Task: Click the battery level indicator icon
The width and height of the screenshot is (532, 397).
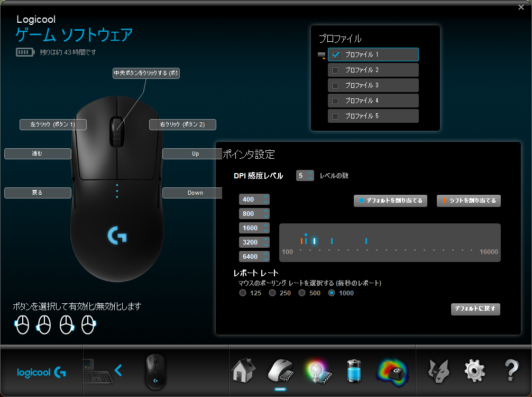Action: (25, 52)
